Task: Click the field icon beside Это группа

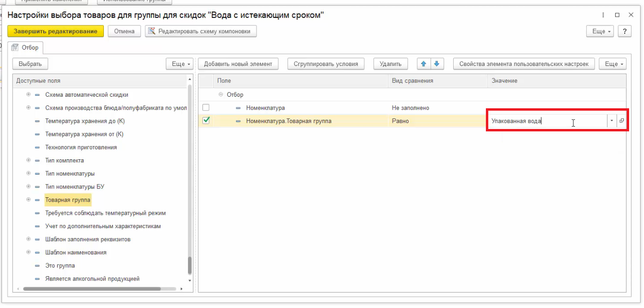Action: tap(37, 266)
